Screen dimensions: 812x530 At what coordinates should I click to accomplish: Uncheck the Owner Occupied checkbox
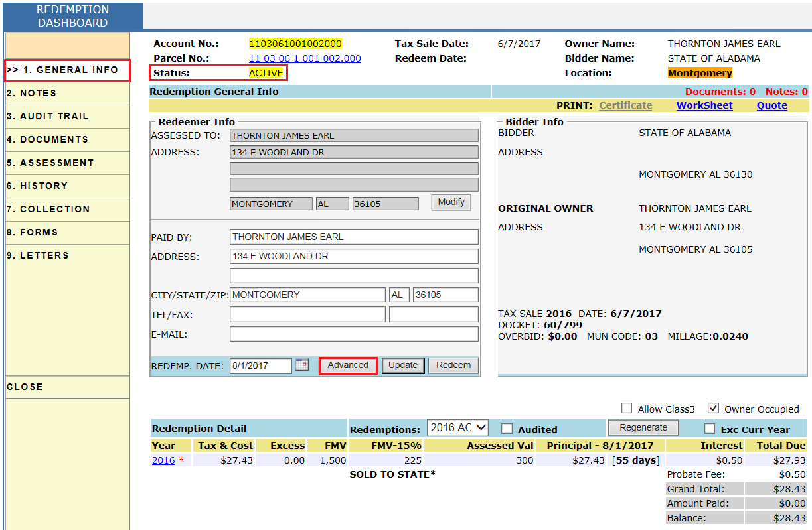click(714, 409)
